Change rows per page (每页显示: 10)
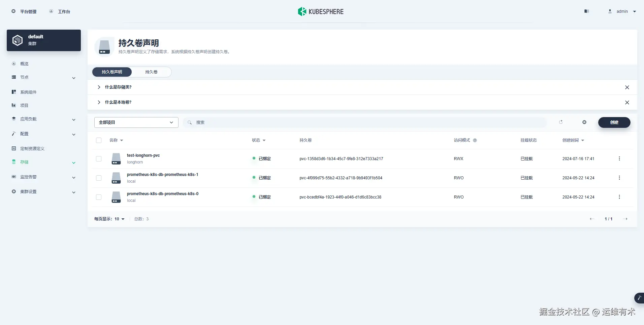This screenshot has height=325, width=644. (109, 219)
